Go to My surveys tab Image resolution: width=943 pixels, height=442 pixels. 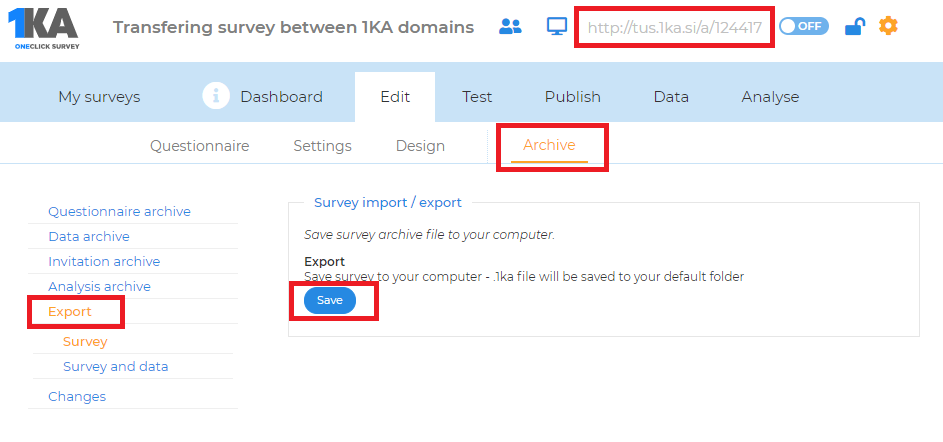(x=99, y=97)
